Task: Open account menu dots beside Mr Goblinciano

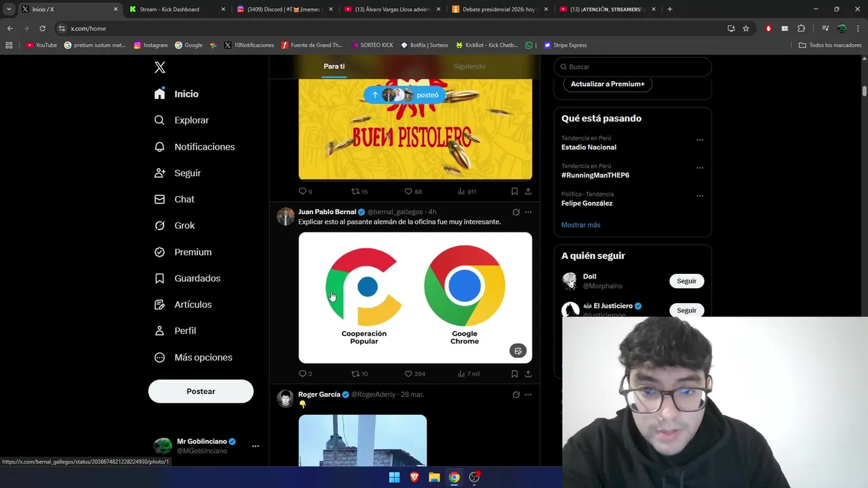Action: pyautogui.click(x=256, y=446)
